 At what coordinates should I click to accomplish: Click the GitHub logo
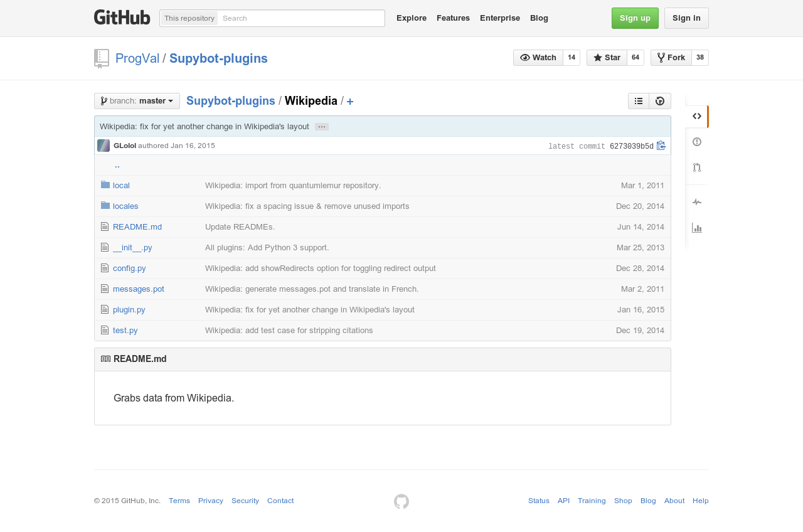pyautogui.click(x=122, y=18)
